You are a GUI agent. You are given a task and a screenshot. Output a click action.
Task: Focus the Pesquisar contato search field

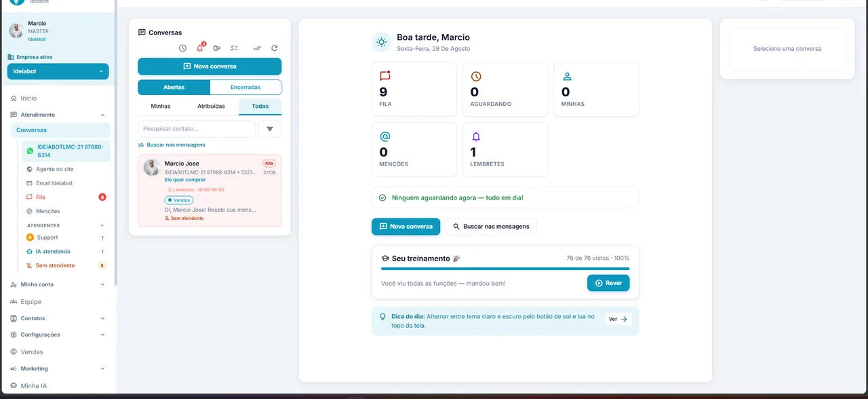[197, 129]
